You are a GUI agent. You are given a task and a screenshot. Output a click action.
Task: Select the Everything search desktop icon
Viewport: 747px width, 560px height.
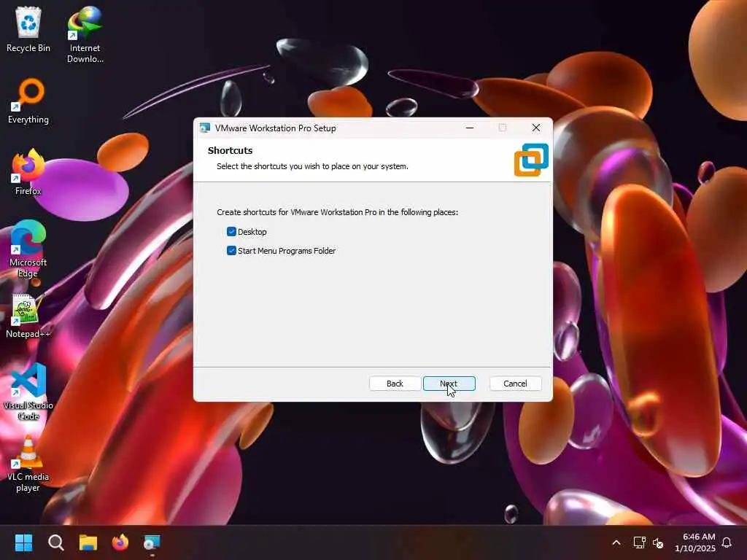pyautogui.click(x=28, y=101)
